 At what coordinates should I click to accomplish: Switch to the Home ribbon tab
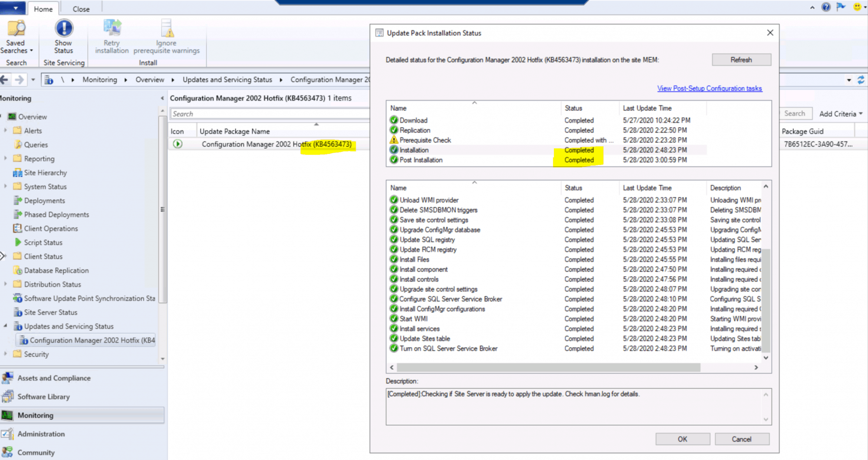(x=43, y=9)
